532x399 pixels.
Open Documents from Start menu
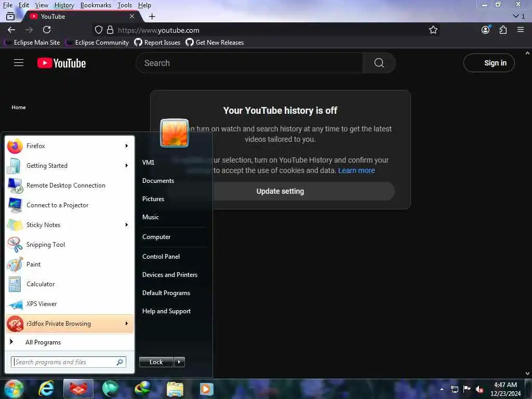pyautogui.click(x=158, y=180)
